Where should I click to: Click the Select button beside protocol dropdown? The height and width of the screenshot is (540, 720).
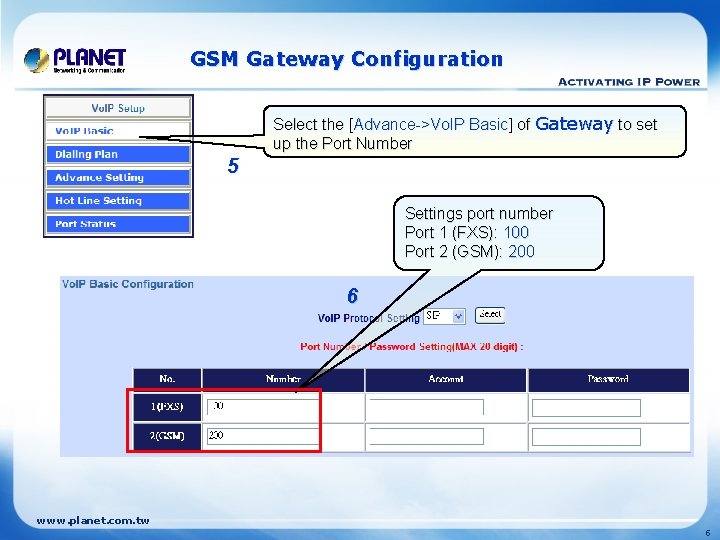pos(490,315)
